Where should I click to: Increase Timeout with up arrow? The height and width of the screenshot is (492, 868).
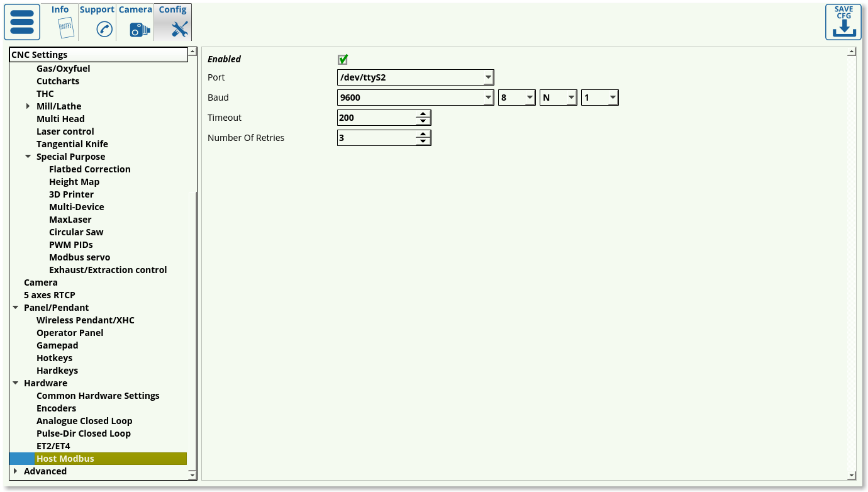(423, 114)
